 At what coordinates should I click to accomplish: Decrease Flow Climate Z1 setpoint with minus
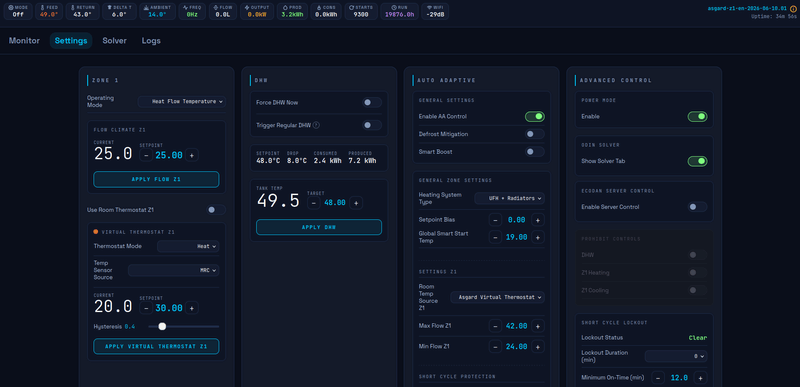[x=146, y=155]
